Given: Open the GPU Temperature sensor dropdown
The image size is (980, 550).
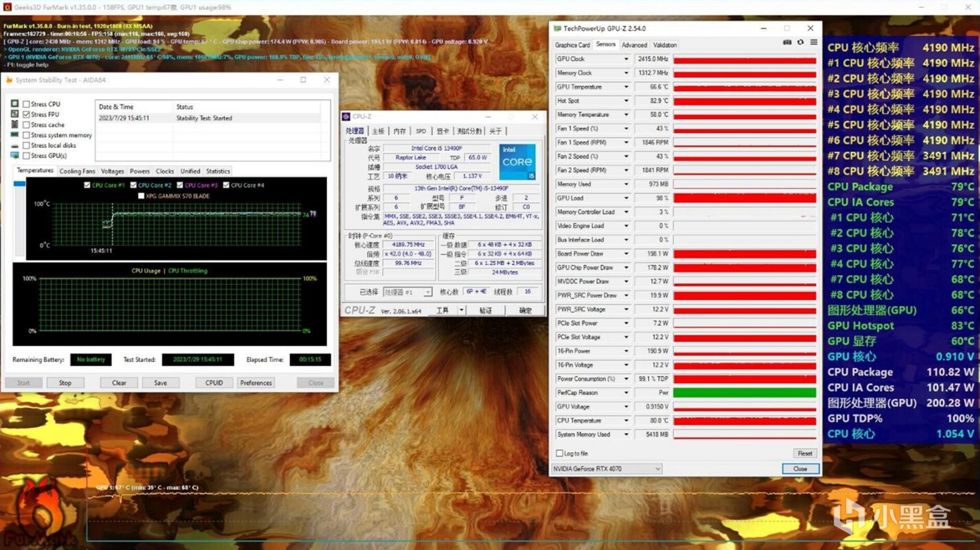Looking at the screenshot, I should click(626, 87).
